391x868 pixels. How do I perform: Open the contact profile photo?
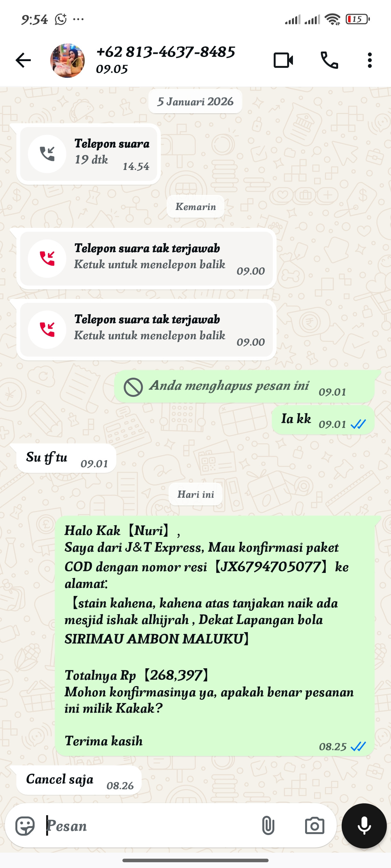pyautogui.click(x=68, y=61)
